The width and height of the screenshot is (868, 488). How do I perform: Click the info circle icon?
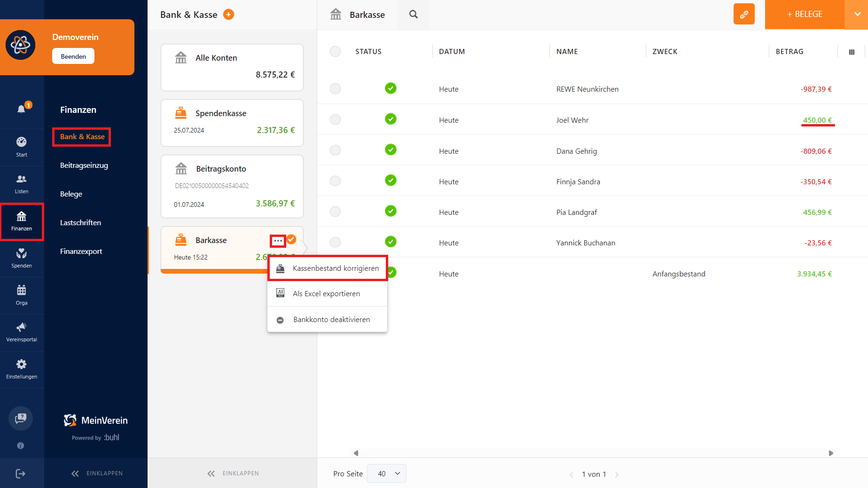(21, 446)
